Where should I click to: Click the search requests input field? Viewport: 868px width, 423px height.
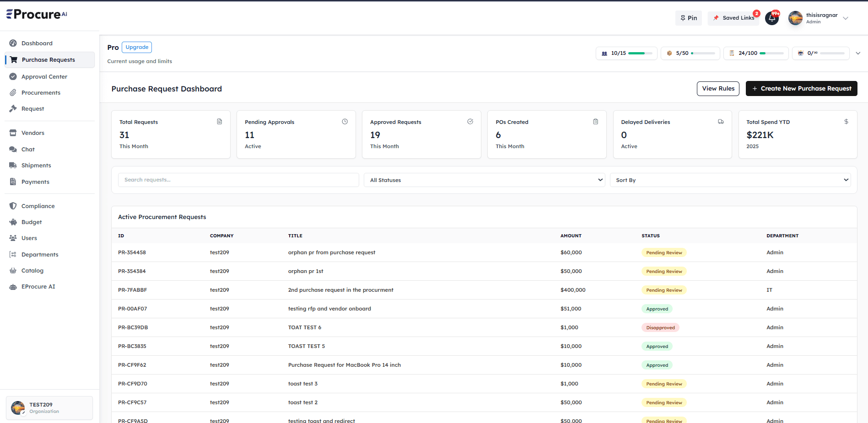coord(238,179)
